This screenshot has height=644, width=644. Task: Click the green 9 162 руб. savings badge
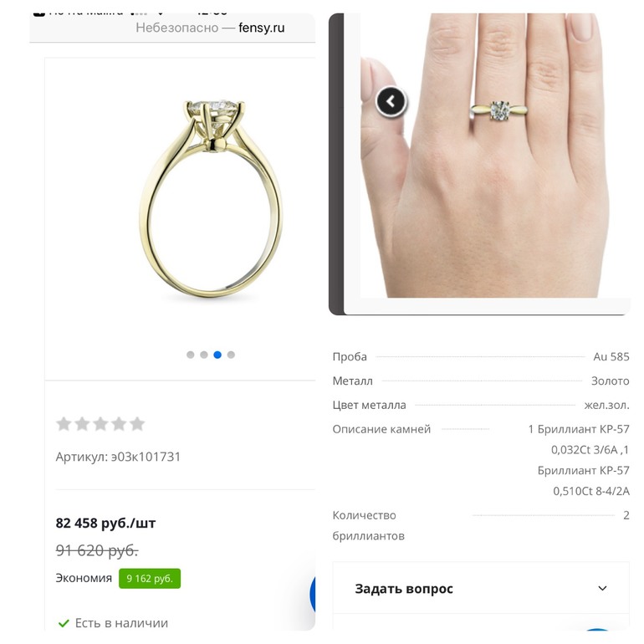click(x=150, y=578)
